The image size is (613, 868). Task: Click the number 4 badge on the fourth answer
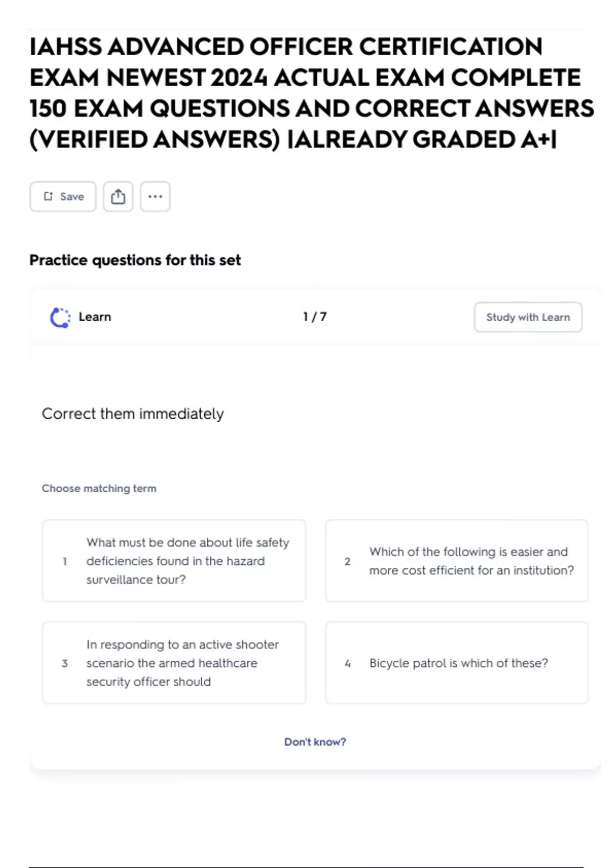pos(347,663)
